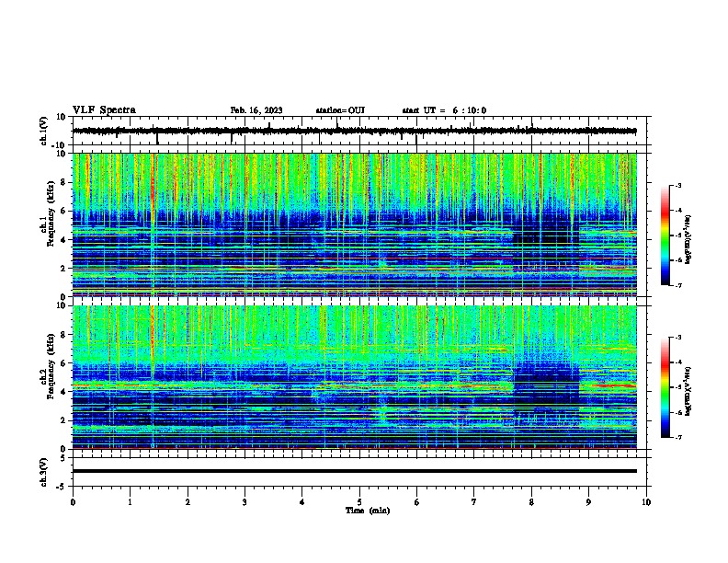
Task: Click the "8" tick on the time axis
Action: pyautogui.click(x=531, y=502)
